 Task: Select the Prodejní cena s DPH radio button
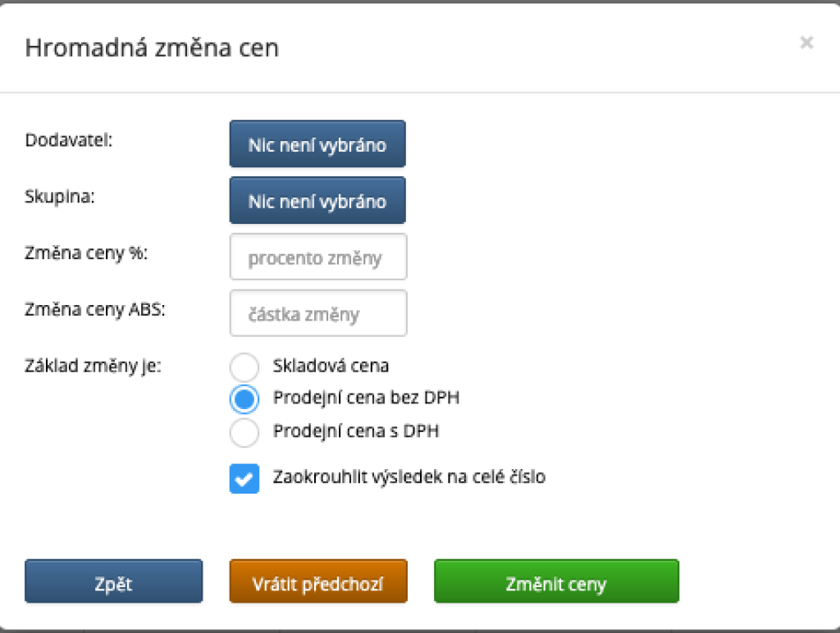click(244, 431)
